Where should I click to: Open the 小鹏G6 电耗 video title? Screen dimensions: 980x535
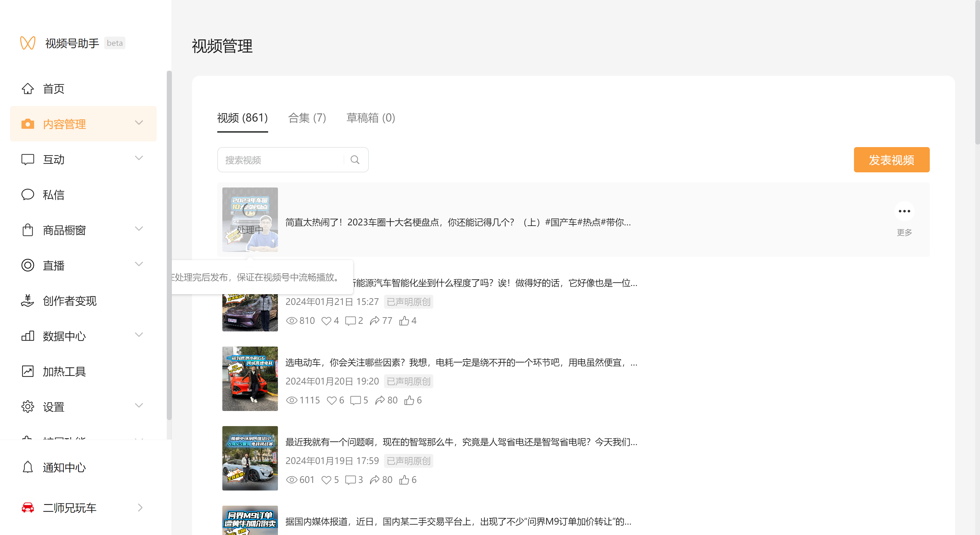pos(461,363)
